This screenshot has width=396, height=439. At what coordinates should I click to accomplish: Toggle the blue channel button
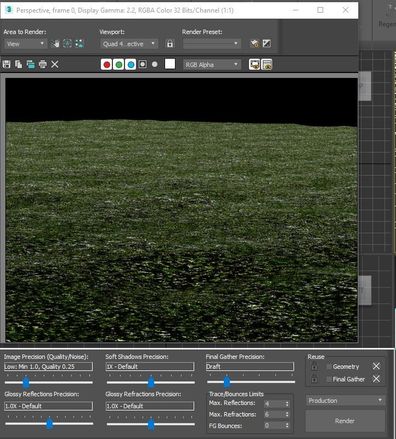pos(131,64)
